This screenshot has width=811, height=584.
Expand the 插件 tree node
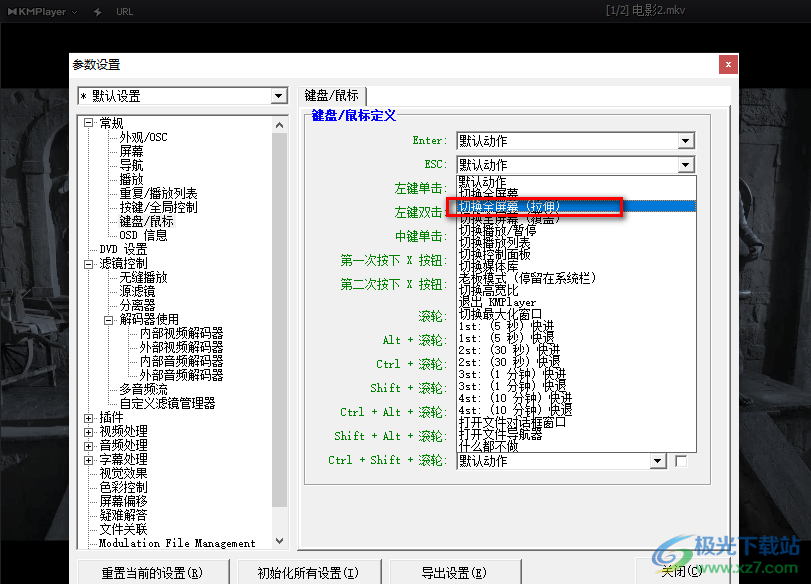pos(88,418)
